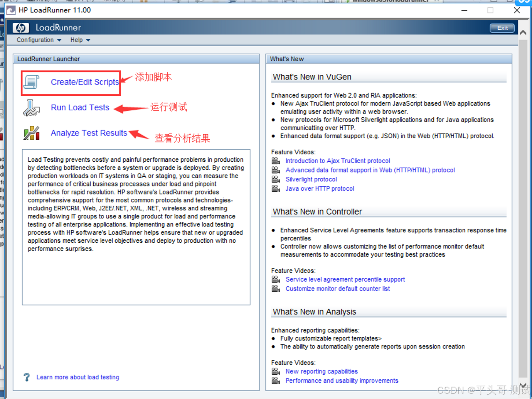The height and width of the screenshot is (399, 532).
Task: Open Customize monitor default counter list link
Action: pyautogui.click(x=338, y=288)
